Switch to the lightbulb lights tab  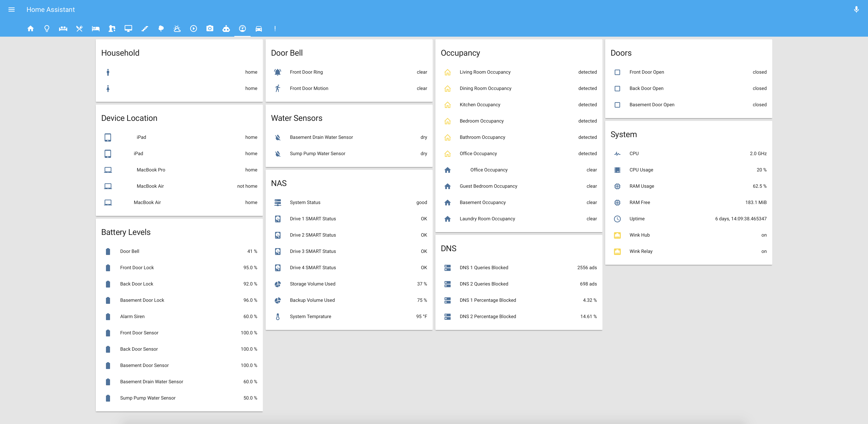coord(47,29)
